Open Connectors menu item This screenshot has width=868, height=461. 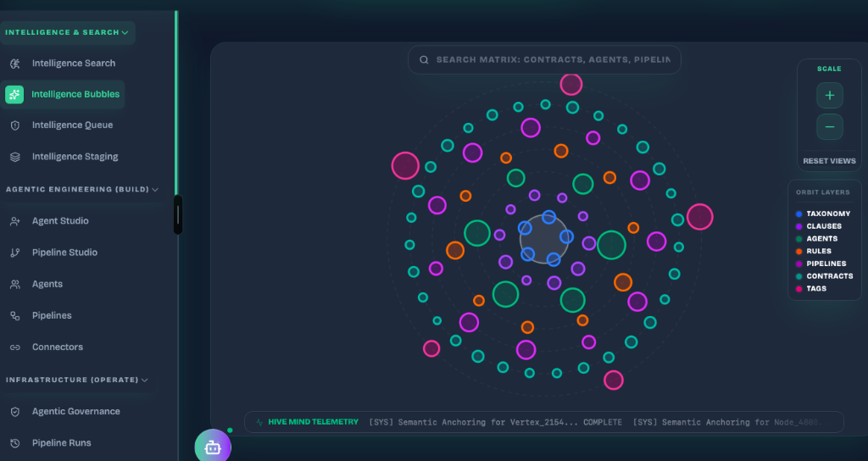pos(58,347)
